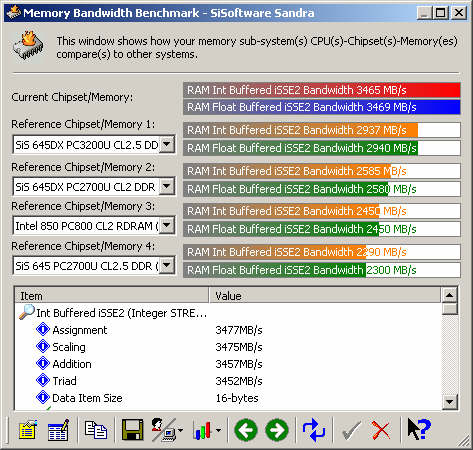Viewport: 473px width, 450px height.
Task: Click the gray checkmark OK icon
Action: click(x=352, y=430)
